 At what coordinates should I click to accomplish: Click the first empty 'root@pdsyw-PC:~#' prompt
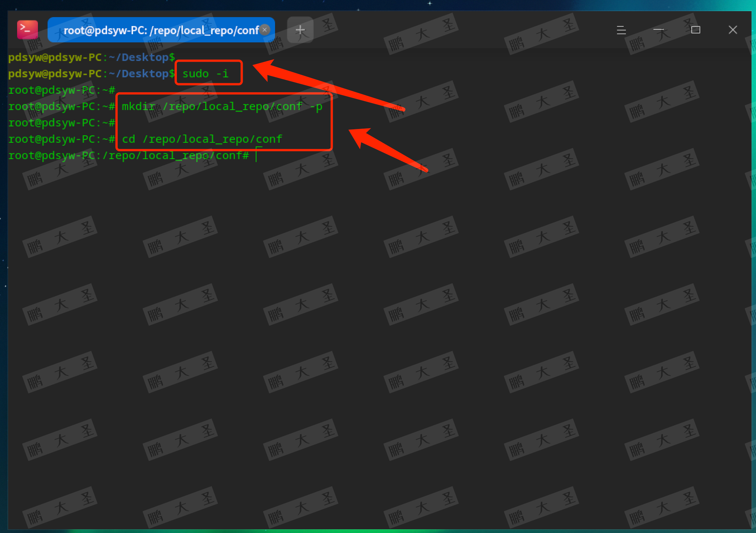[x=61, y=90]
